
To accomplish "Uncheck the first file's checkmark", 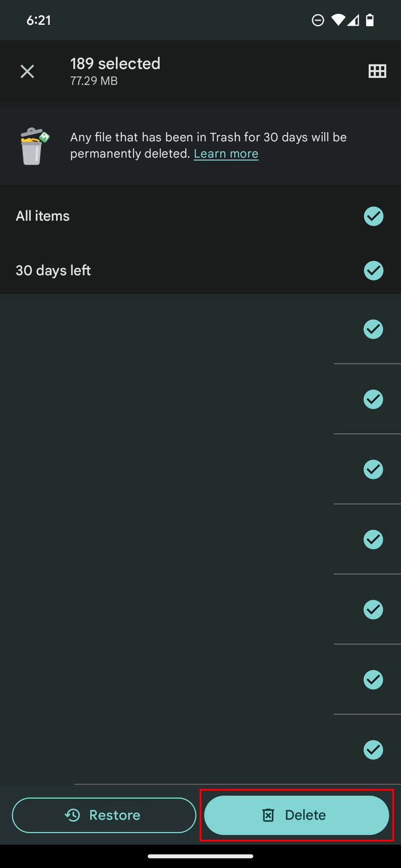I will [x=373, y=329].
